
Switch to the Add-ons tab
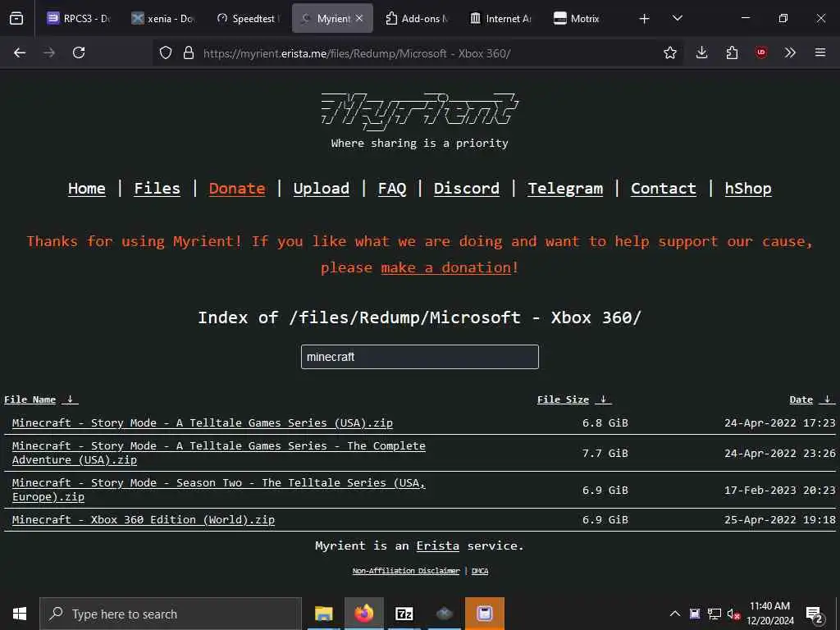tap(418, 18)
